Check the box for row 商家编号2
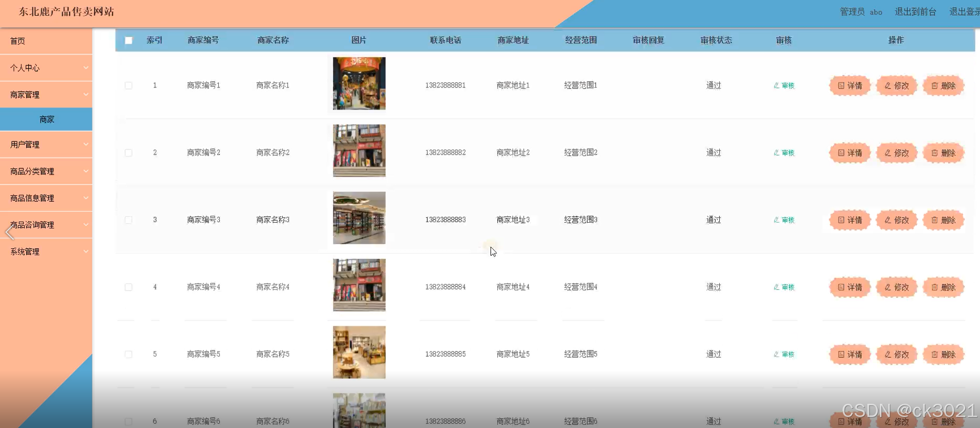 tap(128, 153)
